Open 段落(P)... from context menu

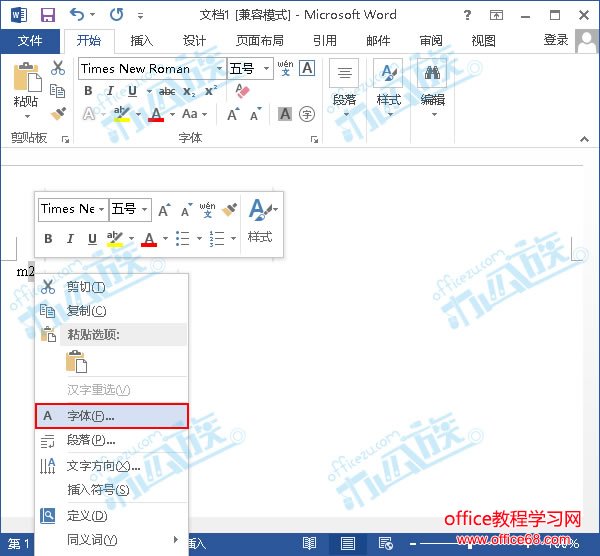[111, 440]
